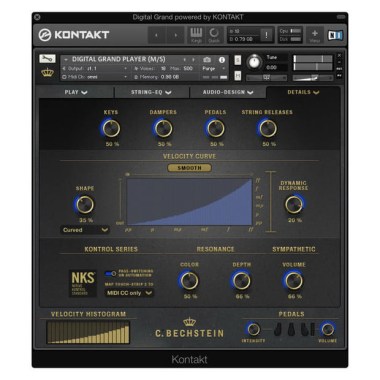Toggle Page-switching on automation switch
The width and height of the screenshot is (380, 380).
pos(111,273)
